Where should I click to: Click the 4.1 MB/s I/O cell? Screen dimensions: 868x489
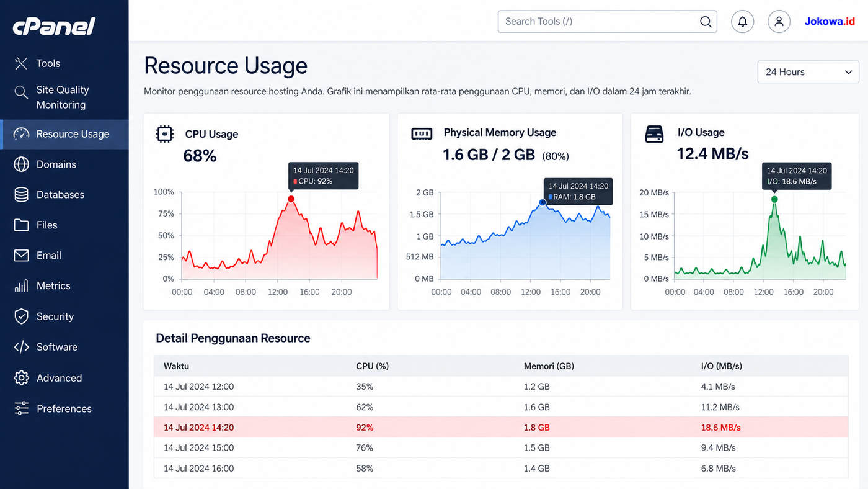(x=718, y=387)
